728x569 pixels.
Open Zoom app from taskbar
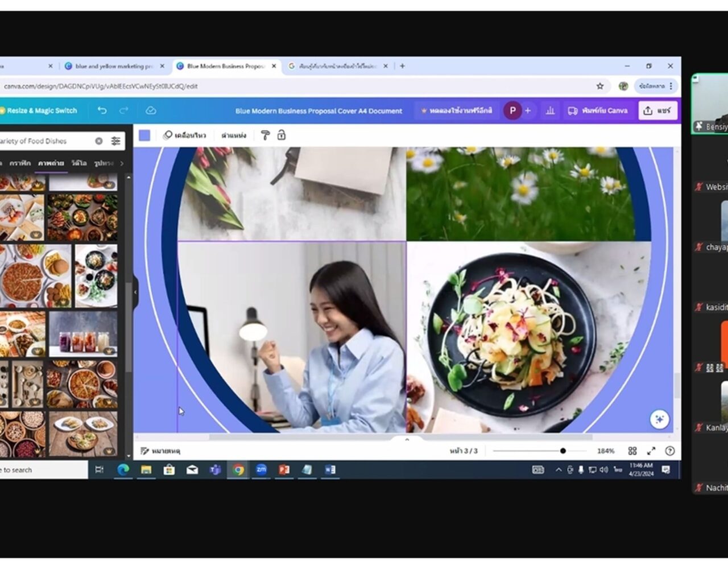coord(262,470)
